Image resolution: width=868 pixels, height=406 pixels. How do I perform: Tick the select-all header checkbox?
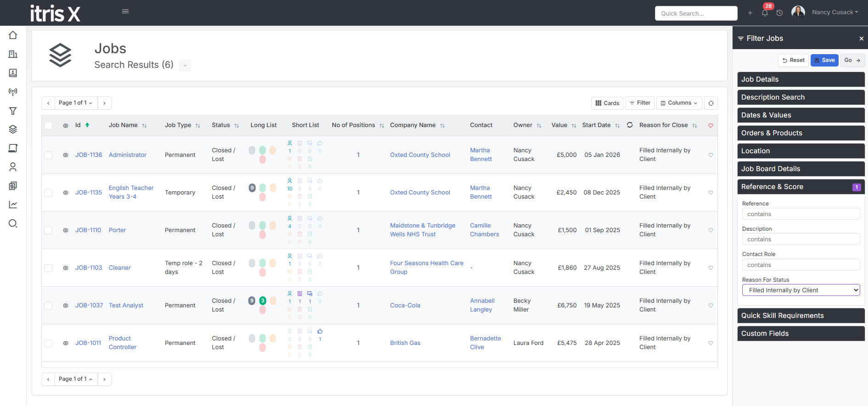click(48, 126)
